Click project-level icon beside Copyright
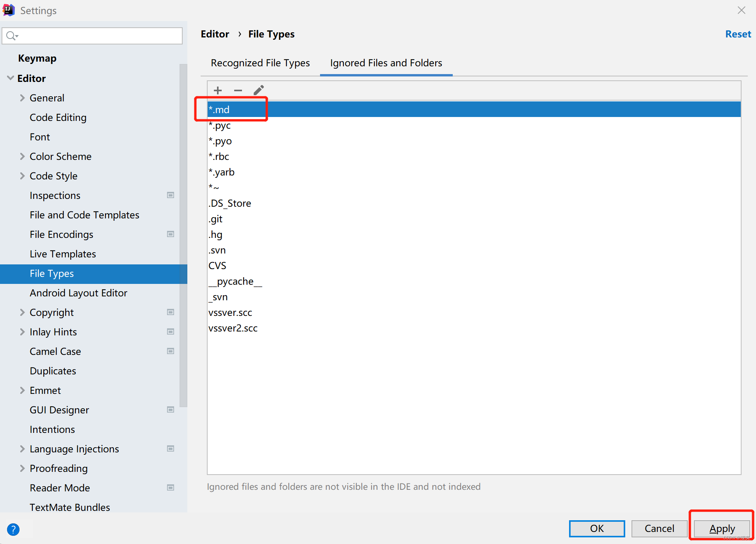 pos(171,312)
